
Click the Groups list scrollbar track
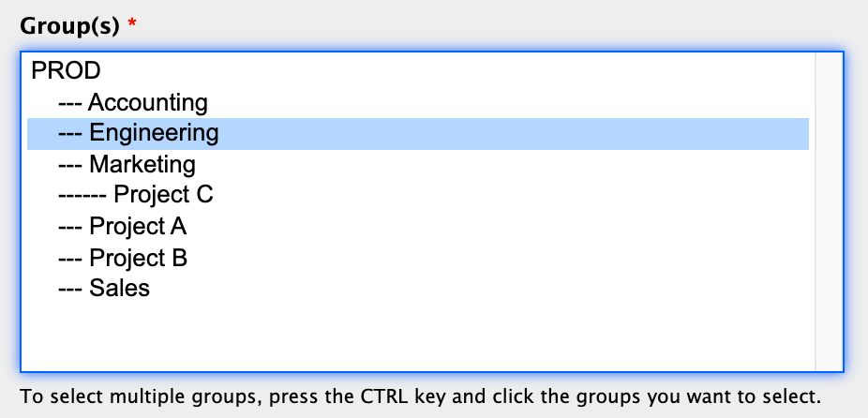[x=829, y=212]
